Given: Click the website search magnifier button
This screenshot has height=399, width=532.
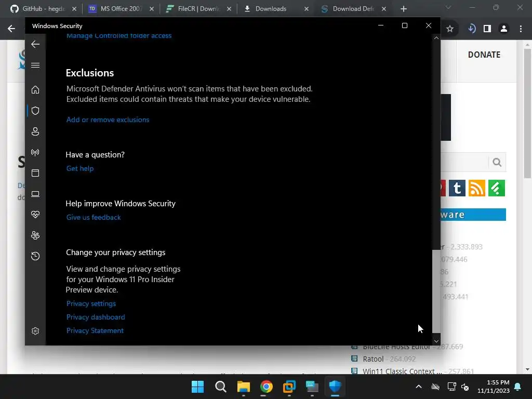Looking at the screenshot, I should 497,163.
